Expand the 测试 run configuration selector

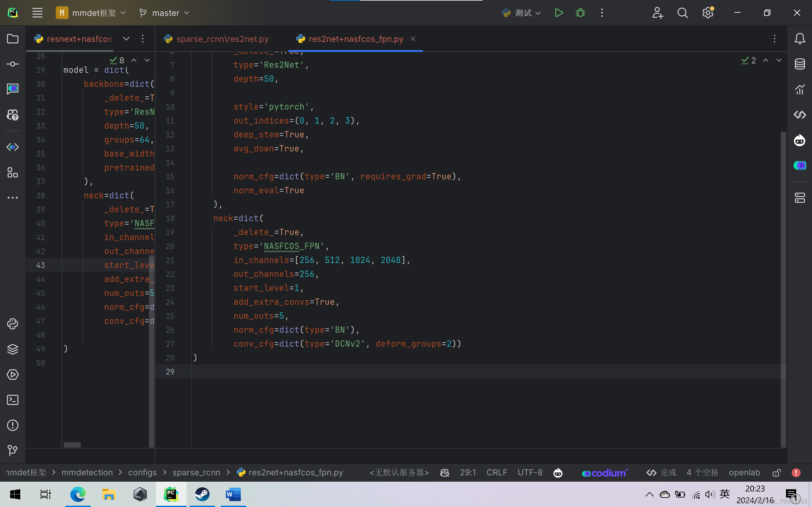coord(538,13)
